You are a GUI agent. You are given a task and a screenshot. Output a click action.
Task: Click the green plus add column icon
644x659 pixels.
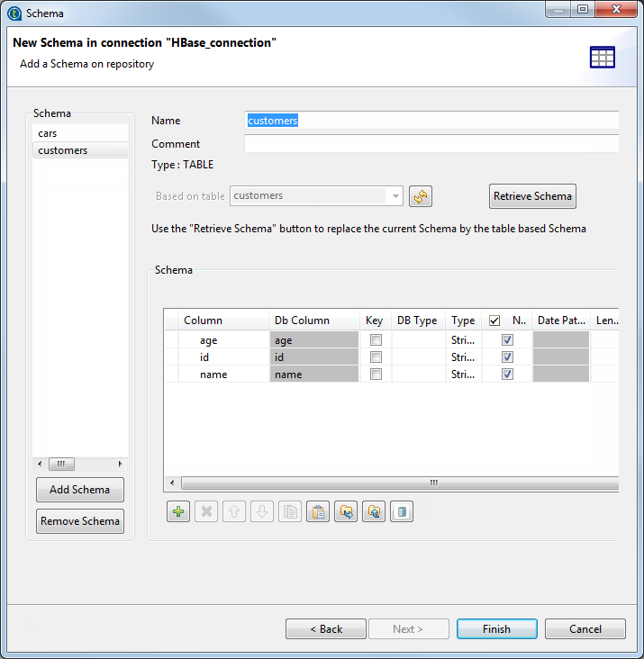click(178, 511)
